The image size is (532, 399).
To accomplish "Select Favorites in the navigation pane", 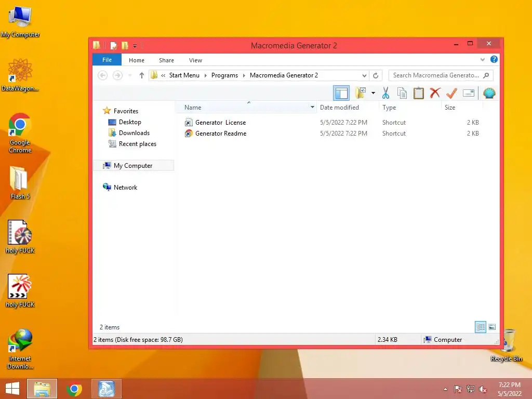I will pos(126,111).
